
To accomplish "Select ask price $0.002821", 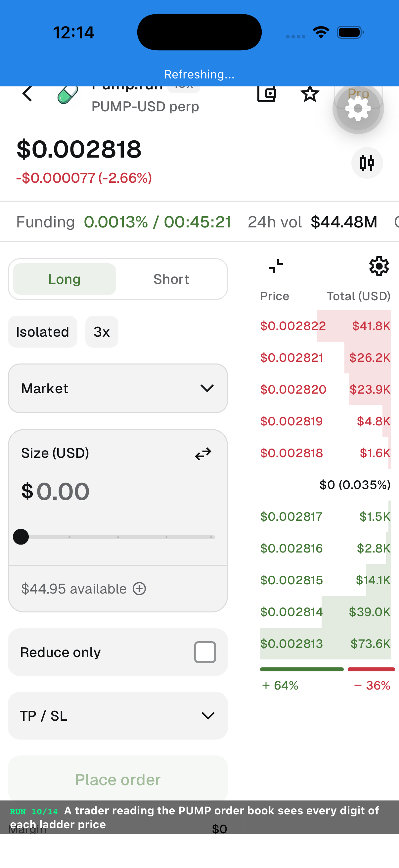I will 291,357.
